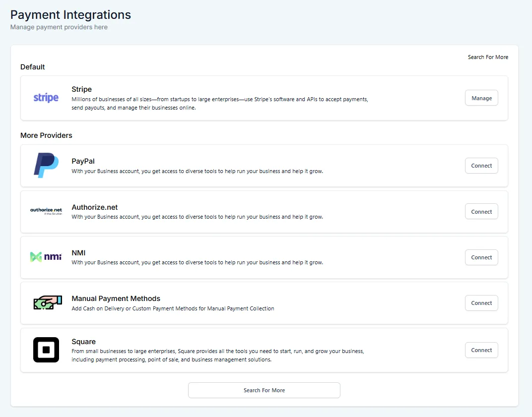Click the 'Add Cash on Delivery' description
This screenshot has width=532, height=417.
click(x=173, y=308)
